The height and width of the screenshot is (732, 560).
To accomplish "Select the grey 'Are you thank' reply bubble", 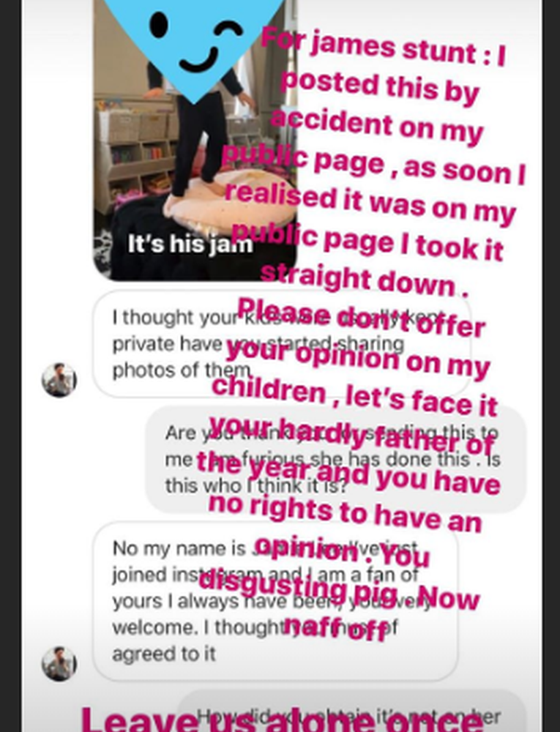I will pos(336,459).
